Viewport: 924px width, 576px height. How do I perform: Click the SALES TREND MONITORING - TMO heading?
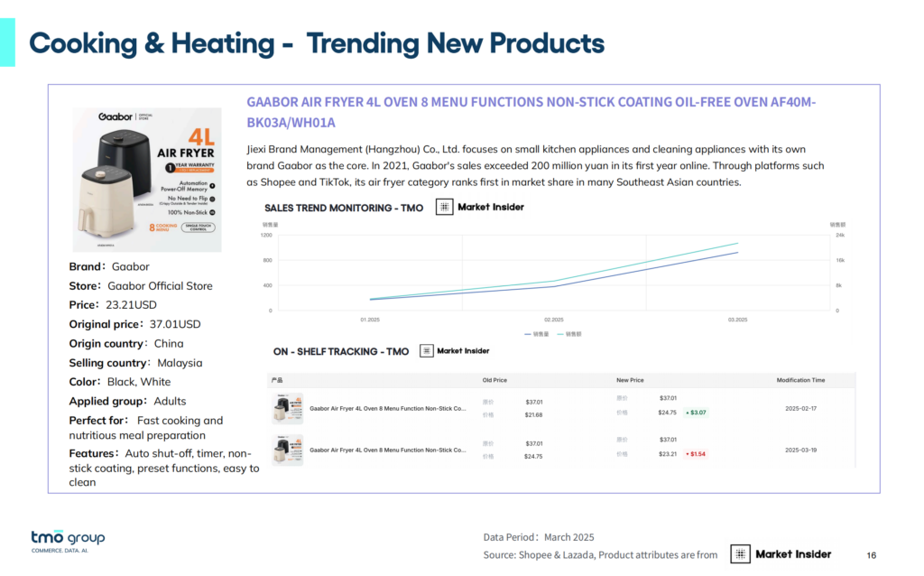tap(344, 209)
